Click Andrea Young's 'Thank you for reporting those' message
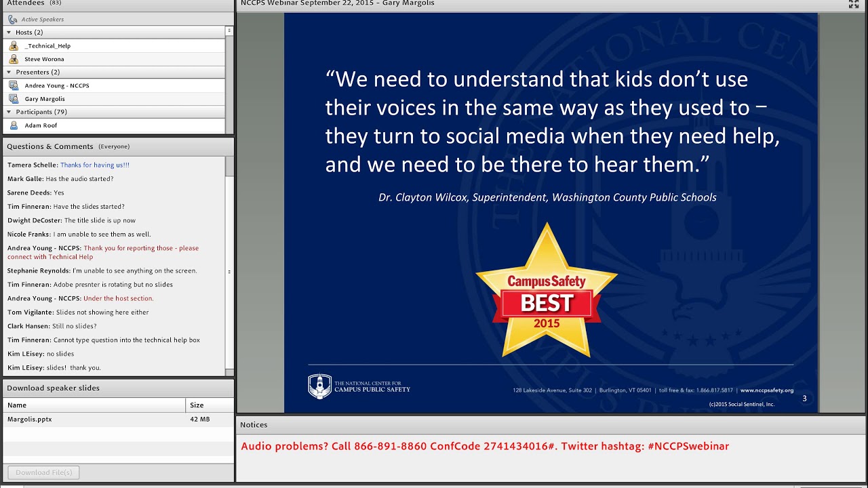The width and height of the screenshot is (868, 488). pyautogui.click(x=103, y=252)
